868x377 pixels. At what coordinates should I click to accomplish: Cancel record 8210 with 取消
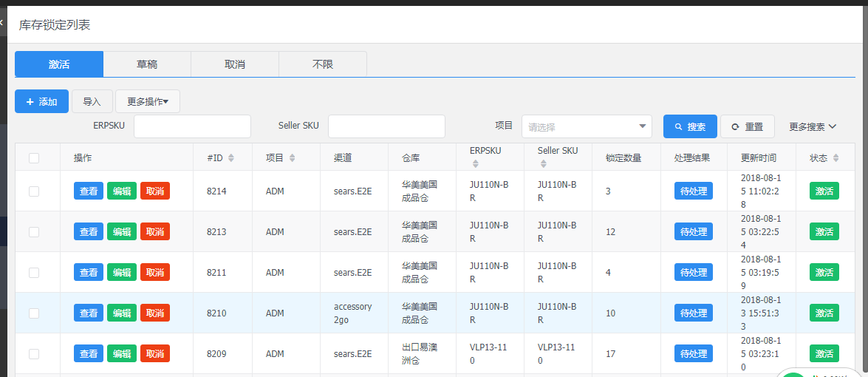[155, 313]
